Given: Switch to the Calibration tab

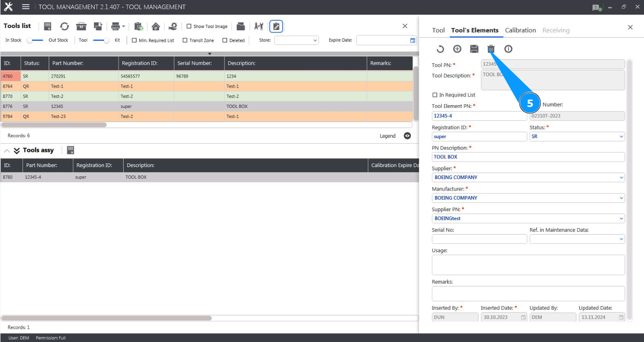Looking at the screenshot, I should coord(520,30).
